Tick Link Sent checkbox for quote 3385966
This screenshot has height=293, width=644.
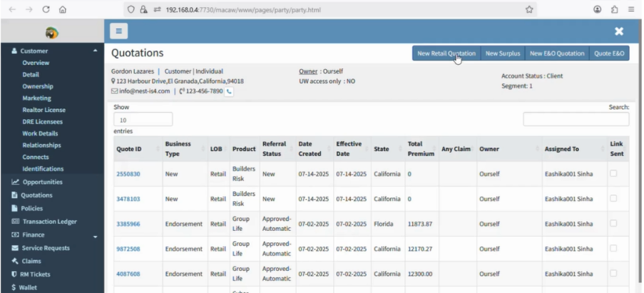(613, 224)
